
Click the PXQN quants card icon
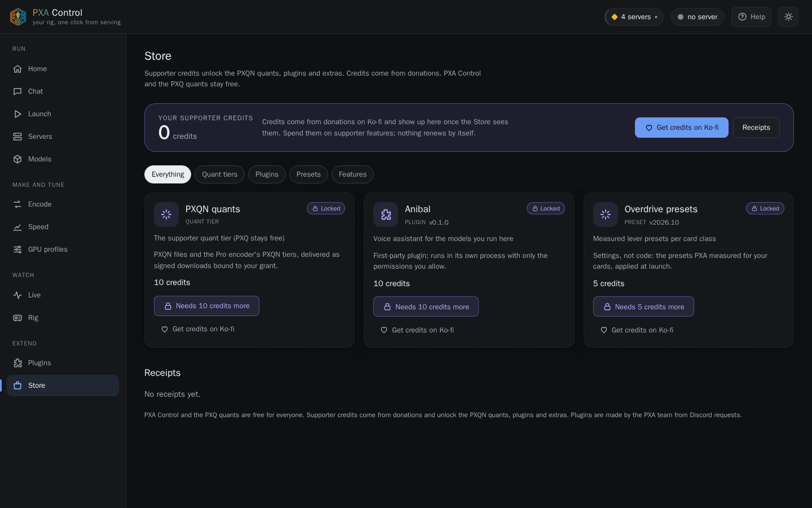[x=166, y=214]
